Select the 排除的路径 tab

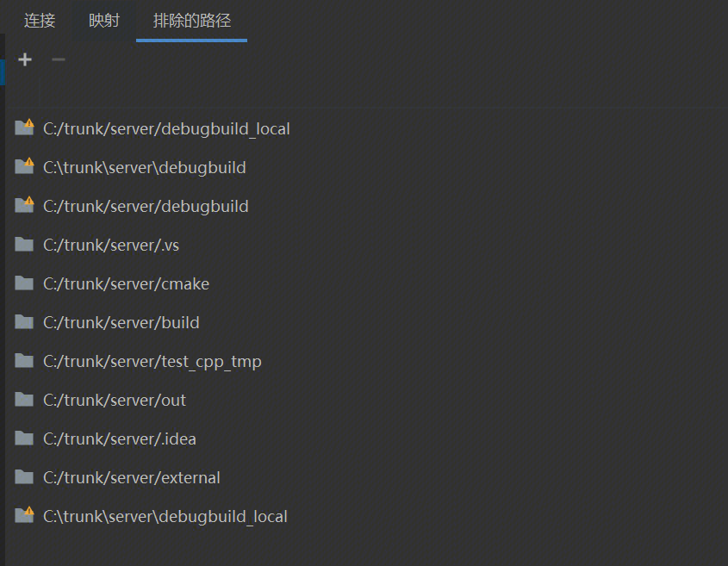191,21
